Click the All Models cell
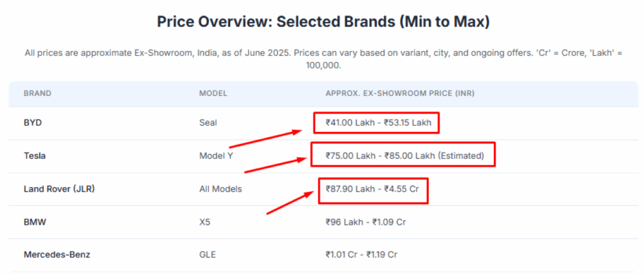The image size is (644, 275). pyautogui.click(x=221, y=189)
